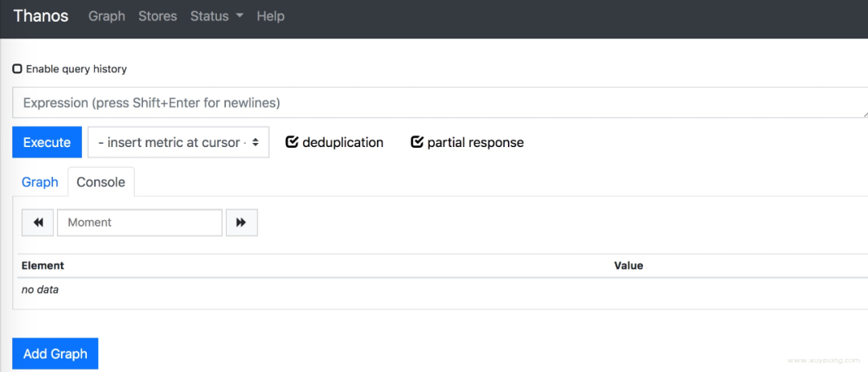
Task: Click the rewind time double-arrow icon
Action: click(38, 223)
